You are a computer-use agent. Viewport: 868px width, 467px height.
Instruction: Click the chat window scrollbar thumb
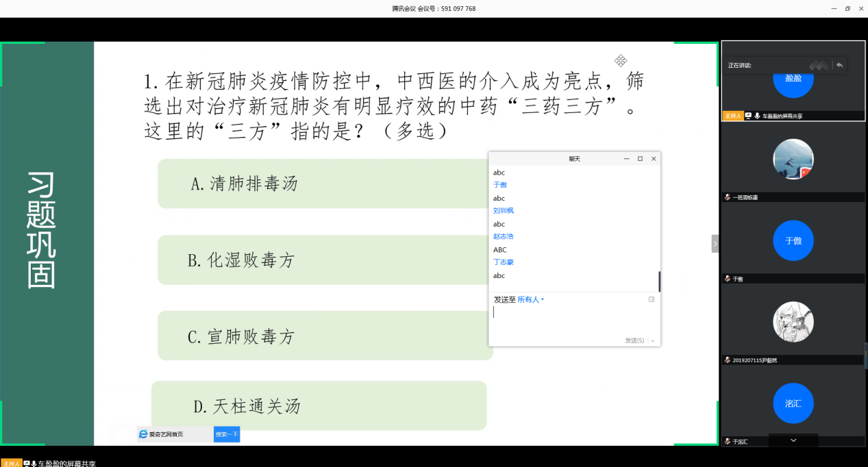pyautogui.click(x=659, y=281)
